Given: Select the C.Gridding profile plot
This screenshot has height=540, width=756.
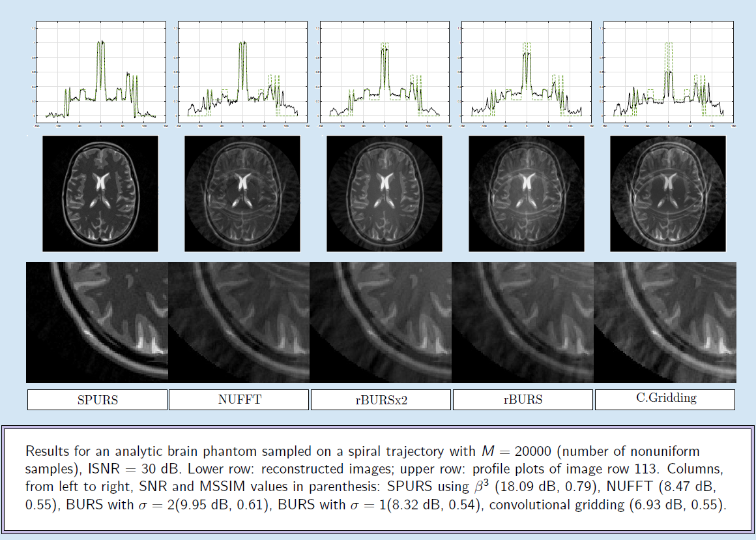Looking at the screenshot, I should 669,73.
